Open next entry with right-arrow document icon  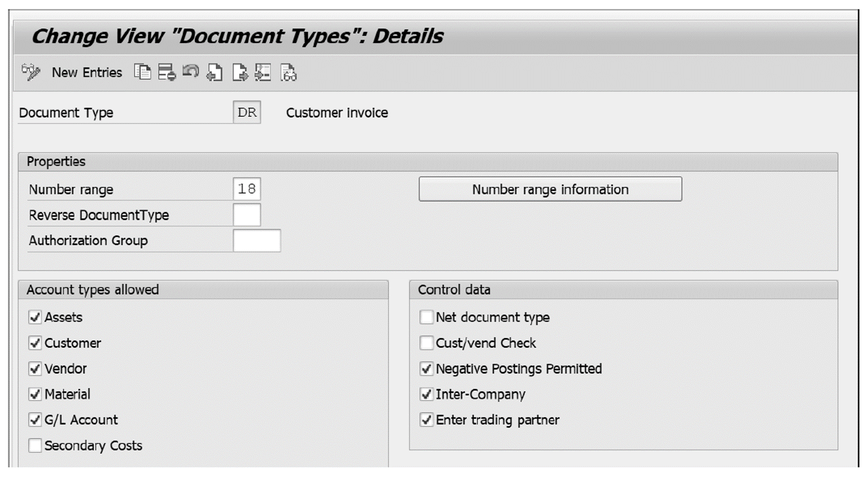pos(241,73)
